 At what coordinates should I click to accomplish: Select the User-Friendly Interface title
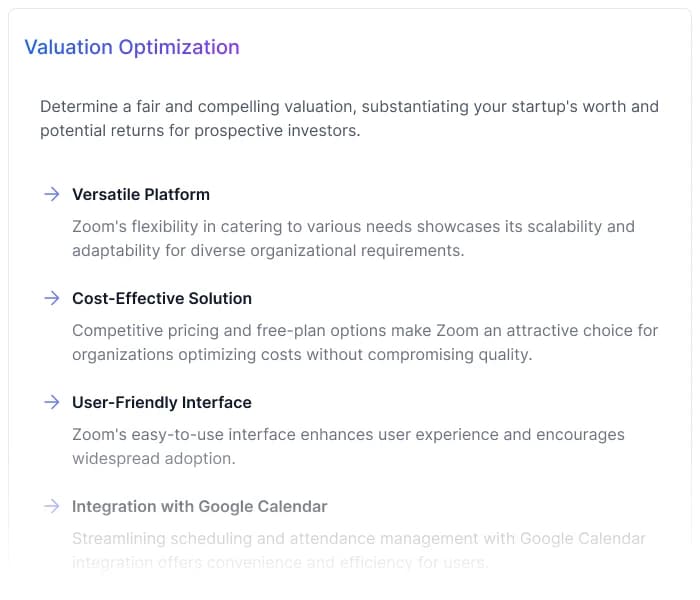162,402
